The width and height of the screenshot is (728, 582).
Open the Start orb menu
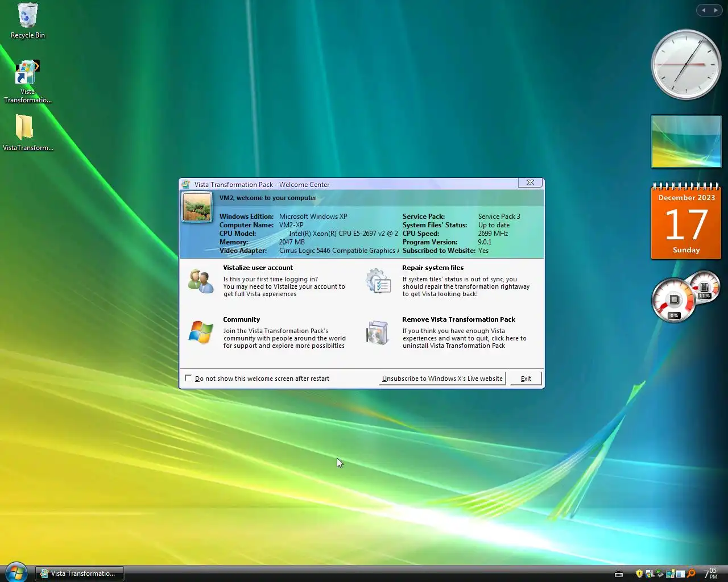tap(15, 572)
